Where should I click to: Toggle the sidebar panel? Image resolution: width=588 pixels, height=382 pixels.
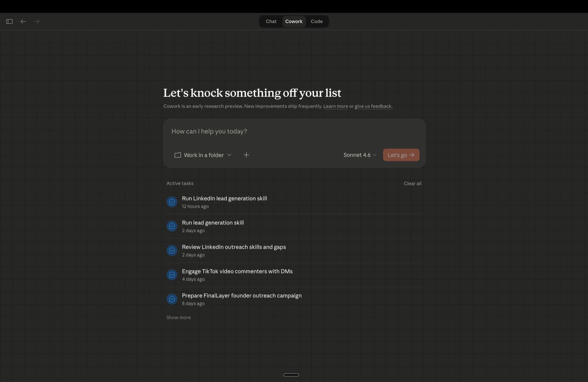pos(9,21)
